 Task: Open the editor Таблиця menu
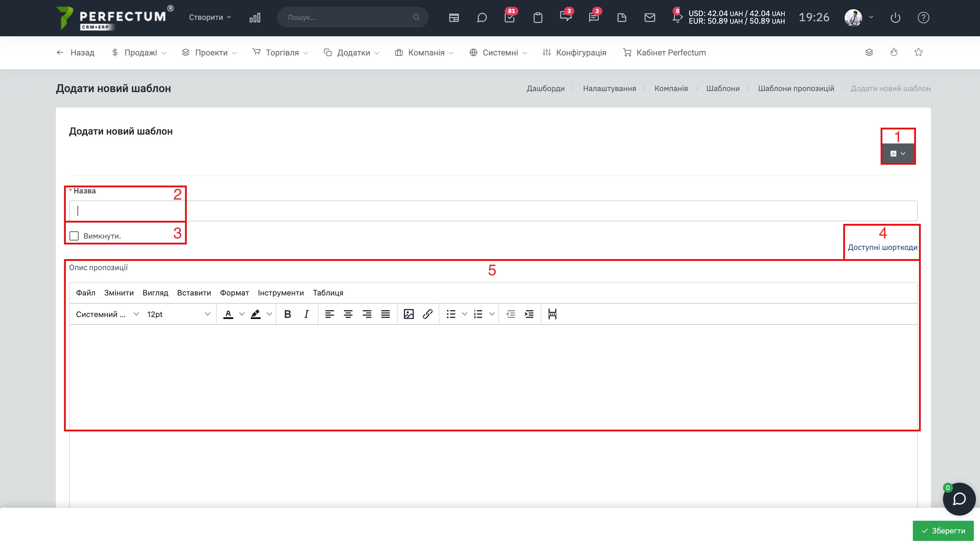click(328, 293)
